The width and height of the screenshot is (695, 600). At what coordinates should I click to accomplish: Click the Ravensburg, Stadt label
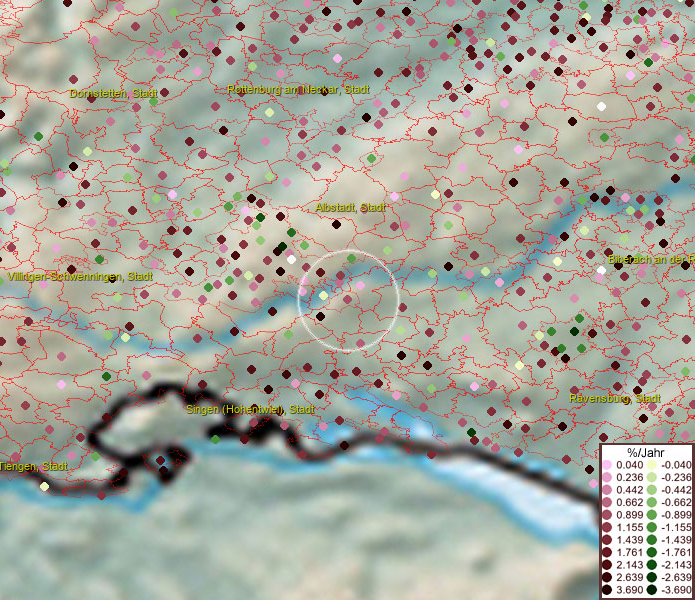point(615,398)
